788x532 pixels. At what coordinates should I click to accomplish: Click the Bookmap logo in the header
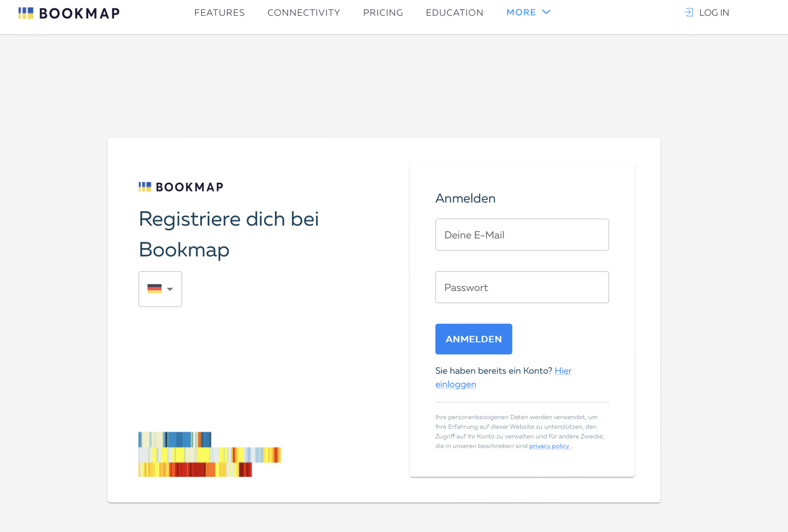click(x=69, y=13)
